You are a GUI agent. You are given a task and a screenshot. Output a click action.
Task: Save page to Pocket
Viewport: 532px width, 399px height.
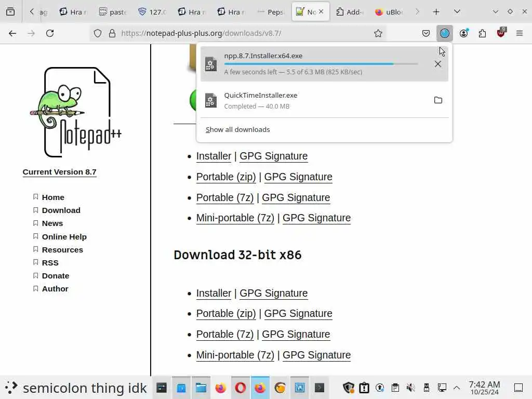[x=426, y=33]
